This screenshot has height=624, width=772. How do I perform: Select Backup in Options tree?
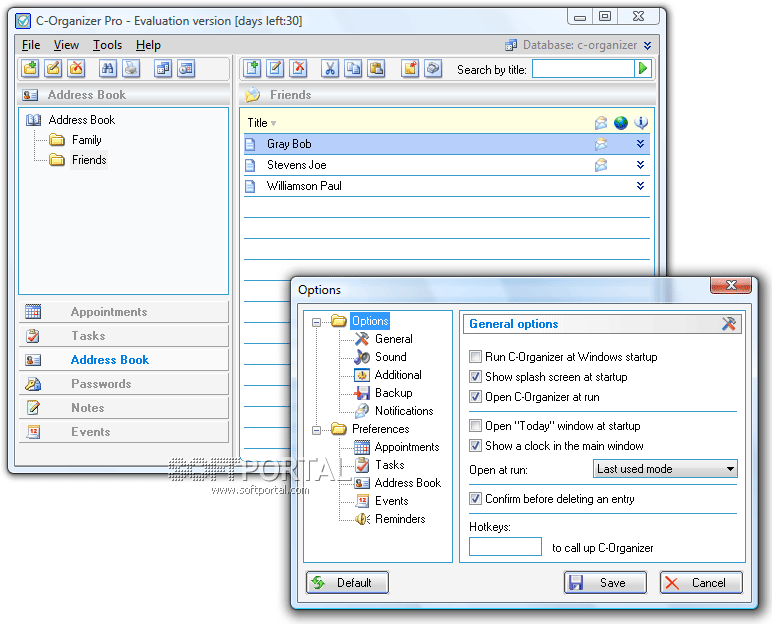(393, 393)
